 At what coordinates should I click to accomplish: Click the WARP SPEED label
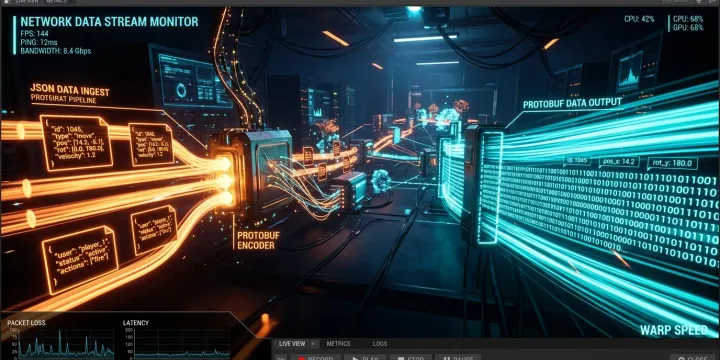(x=674, y=330)
